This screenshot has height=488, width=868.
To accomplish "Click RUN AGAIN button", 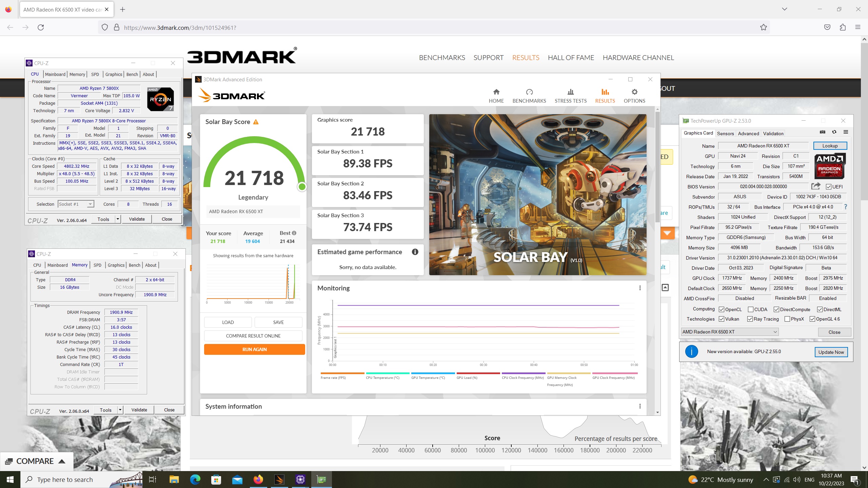I will coord(254,349).
